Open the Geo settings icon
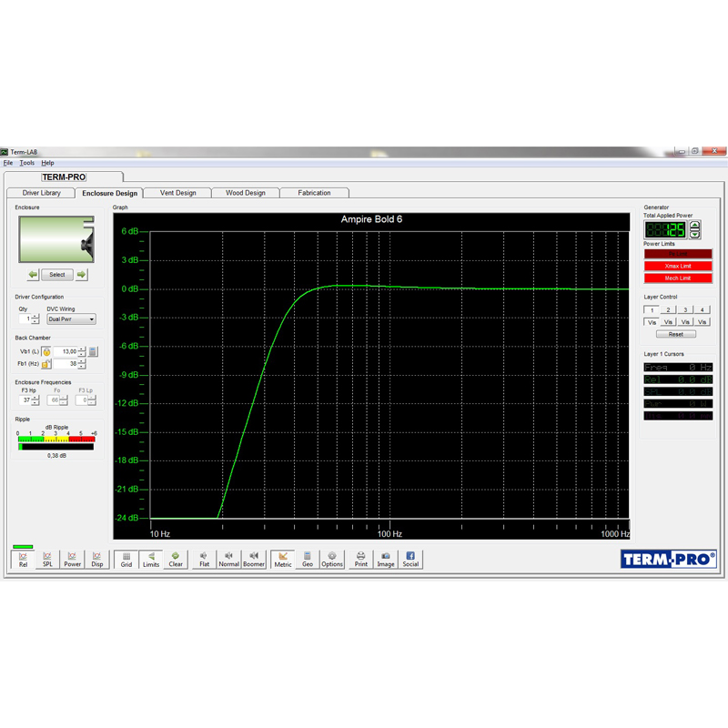Image resolution: width=728 pixels, height=728 pixels. pyautogui.click(x=308, y=558)
